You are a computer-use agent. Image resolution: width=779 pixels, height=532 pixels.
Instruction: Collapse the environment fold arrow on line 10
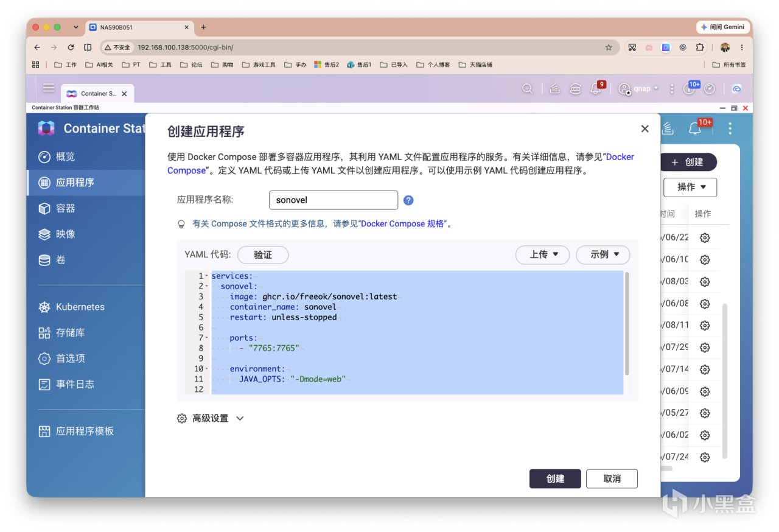click(x=207, y=369)
